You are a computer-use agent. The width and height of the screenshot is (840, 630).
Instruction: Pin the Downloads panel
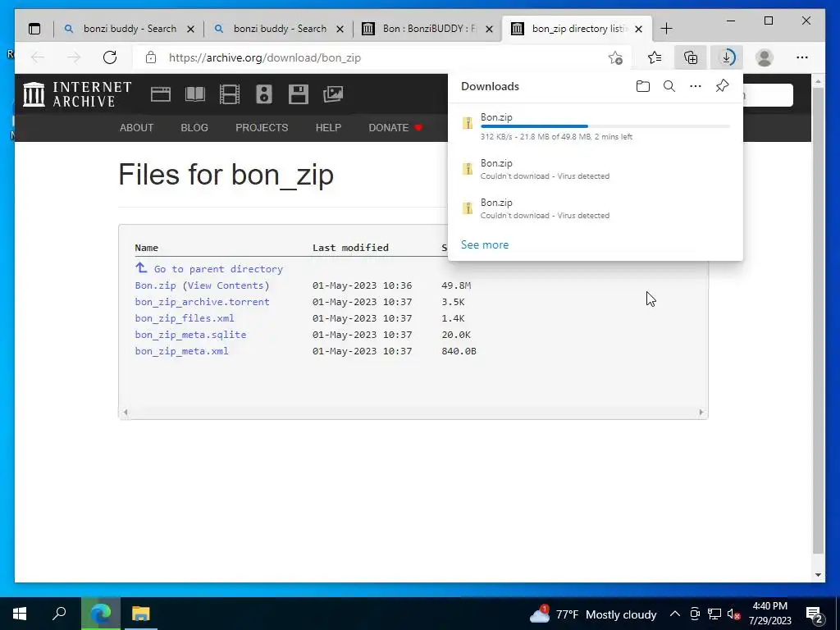click(722, 85)
